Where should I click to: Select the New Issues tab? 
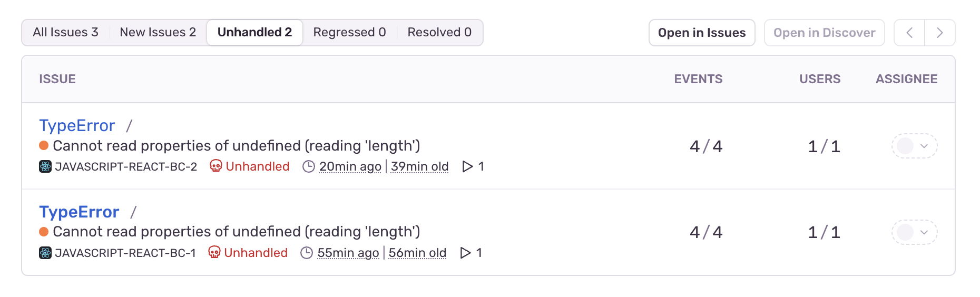(x=158, y=33)
